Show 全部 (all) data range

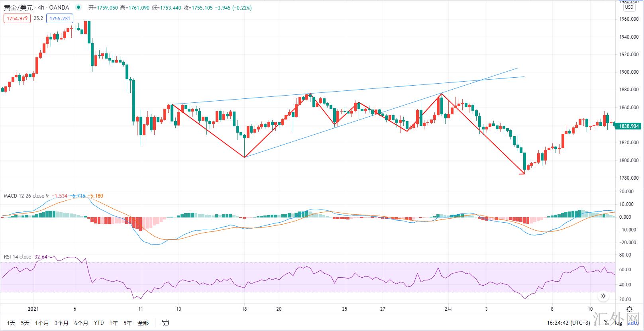click(143, 323)
